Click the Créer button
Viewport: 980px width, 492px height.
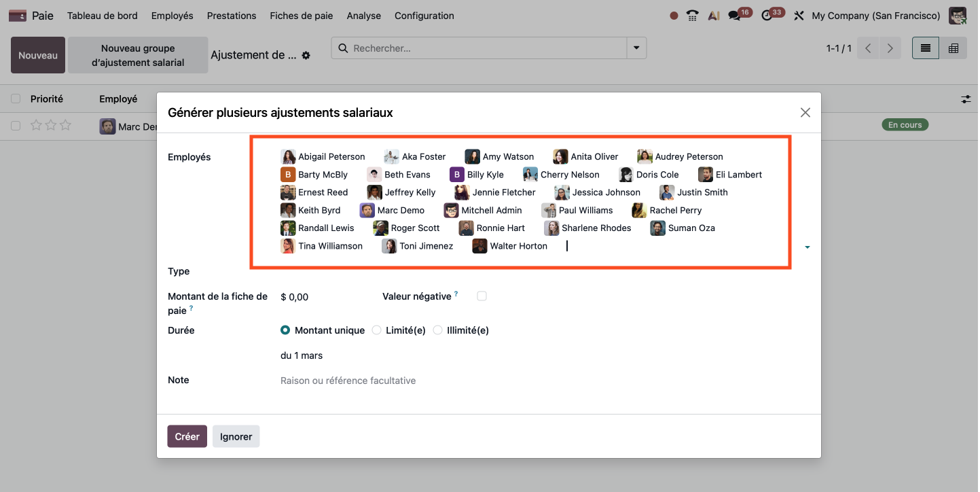tap(187, 436)
